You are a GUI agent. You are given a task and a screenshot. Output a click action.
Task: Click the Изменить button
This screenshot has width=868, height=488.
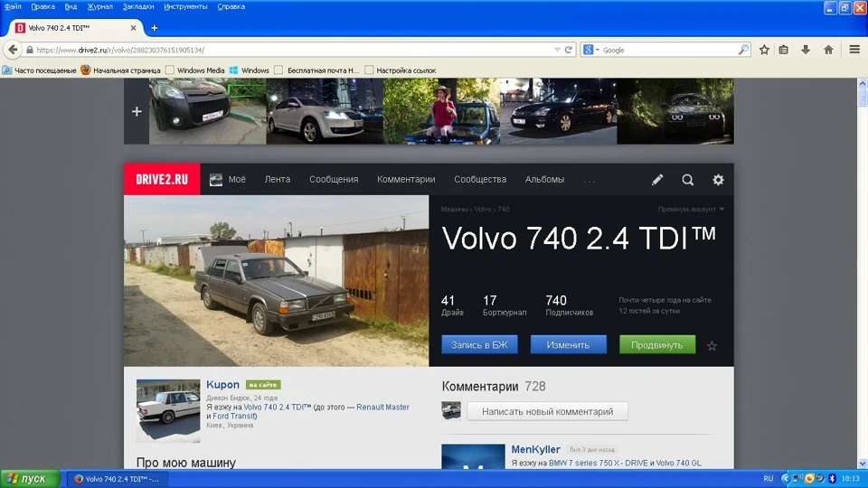568,344
